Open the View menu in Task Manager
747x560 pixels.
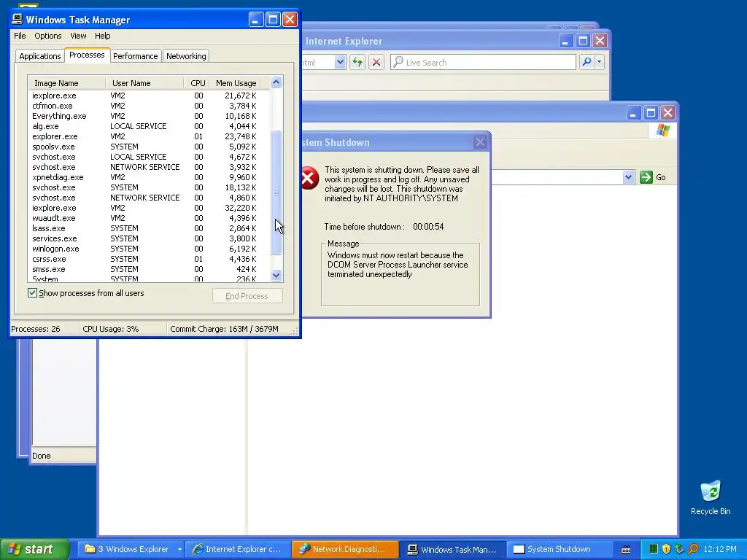pyautogui.click(x=78, y=36)
